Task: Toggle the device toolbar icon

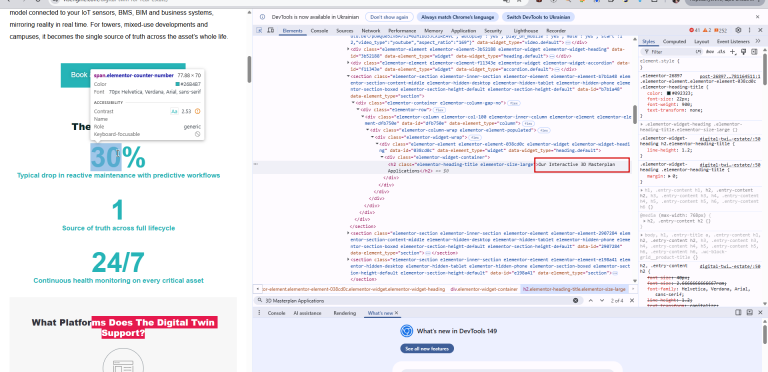Action: (x=271, y=31)
